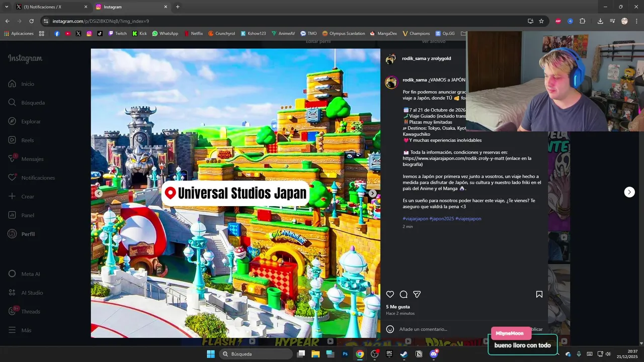
Task: Open comments with the speech bubble icon
Action: (x=404, y=294)
